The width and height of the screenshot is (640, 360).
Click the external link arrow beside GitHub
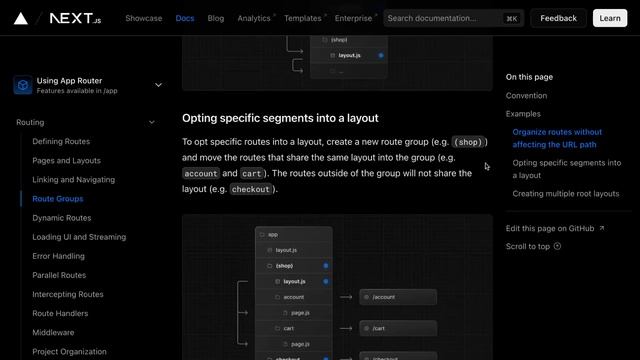pos(602,228)
